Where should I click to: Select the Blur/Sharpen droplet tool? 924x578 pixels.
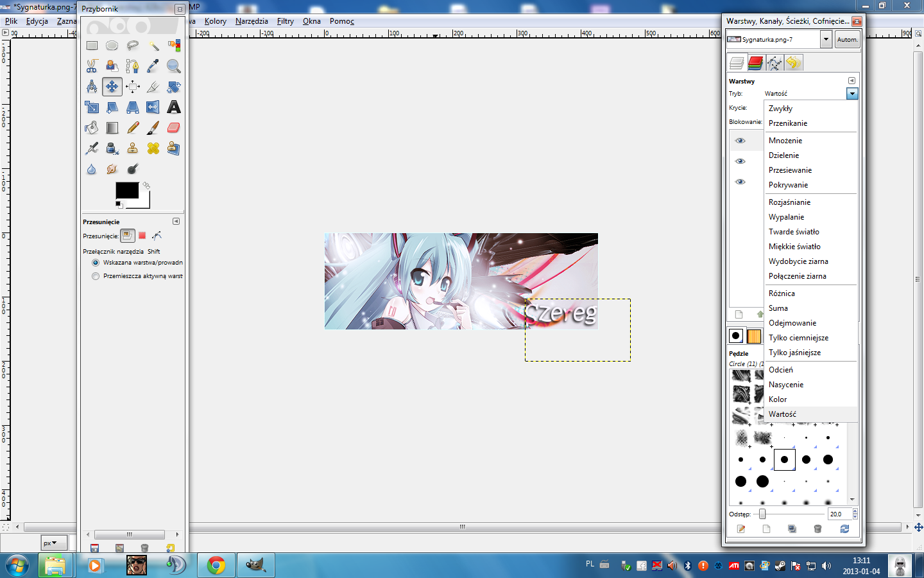pos(92,169)
